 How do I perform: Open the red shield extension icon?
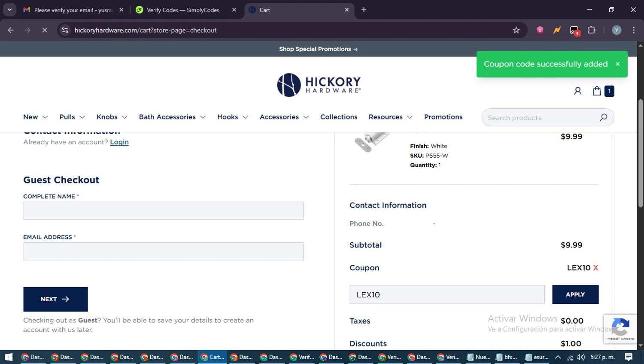pos(540,30)
